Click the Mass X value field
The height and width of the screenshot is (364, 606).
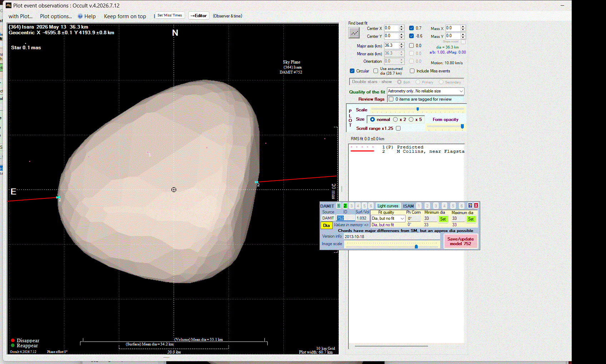click(x=453, y=28)
